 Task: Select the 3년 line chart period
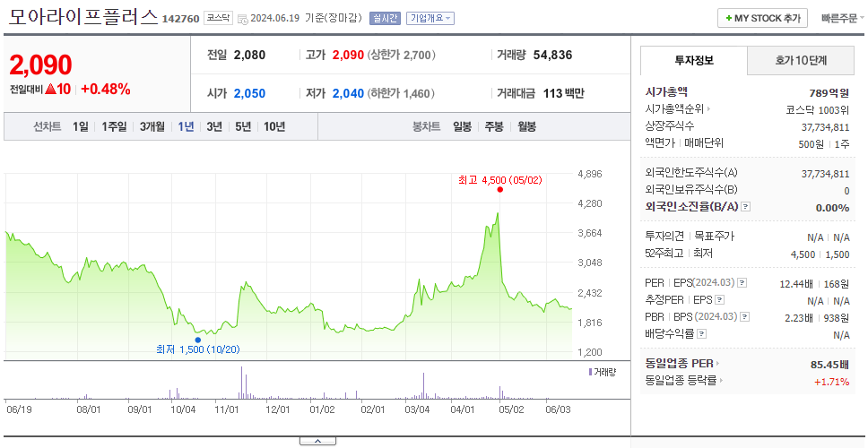click(214, 126)
